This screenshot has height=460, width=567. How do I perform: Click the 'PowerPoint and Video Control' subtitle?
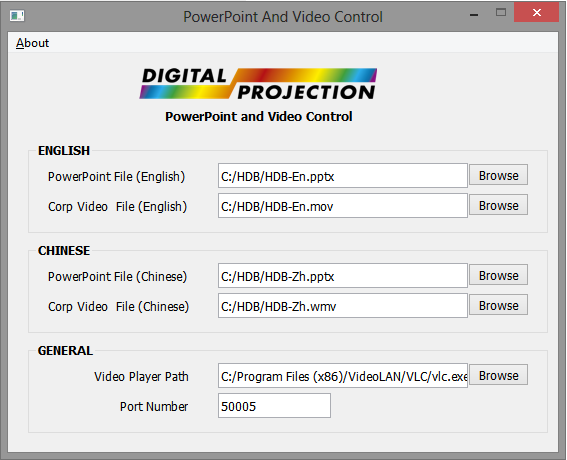(259, 116)
